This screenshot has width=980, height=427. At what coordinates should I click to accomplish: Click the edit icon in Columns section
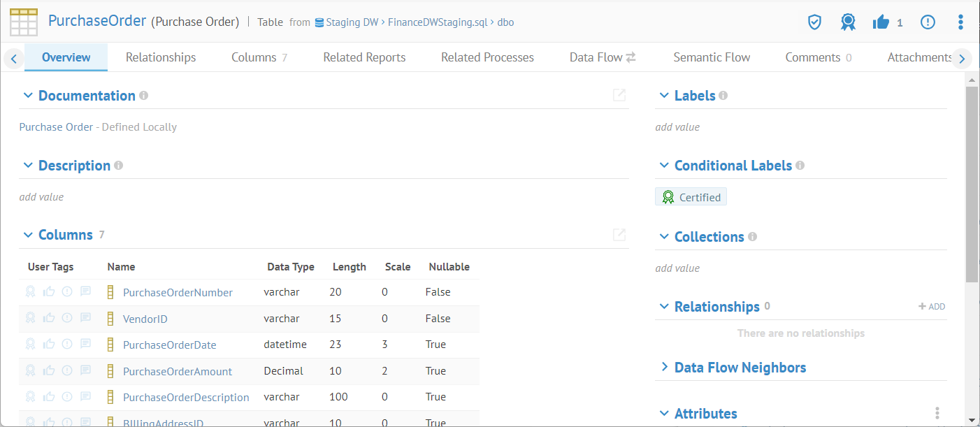pyautogui.click(x=619, y=235)
